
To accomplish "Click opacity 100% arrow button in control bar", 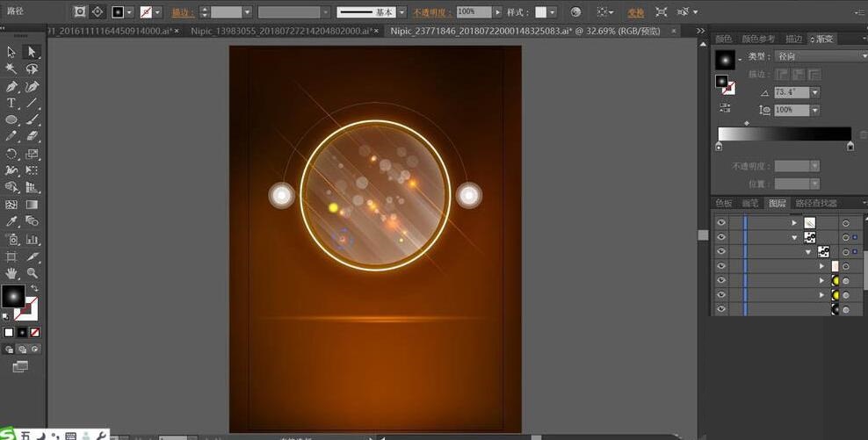I will 498,12.
